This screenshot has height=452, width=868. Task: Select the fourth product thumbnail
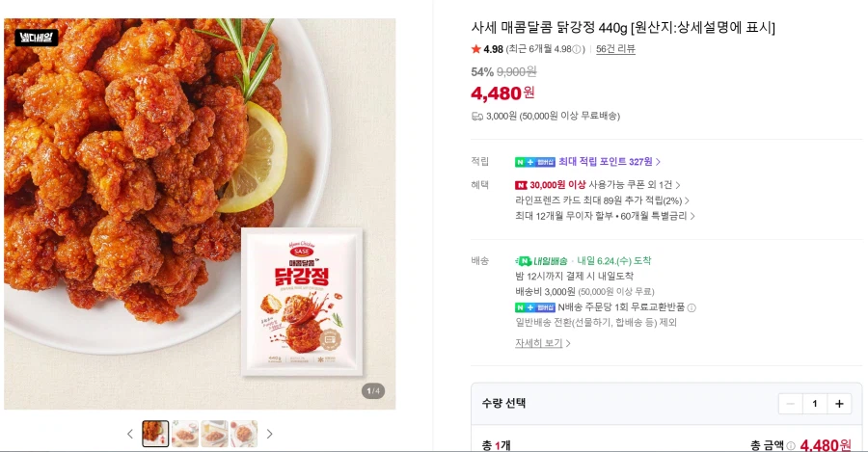point(244,434)
